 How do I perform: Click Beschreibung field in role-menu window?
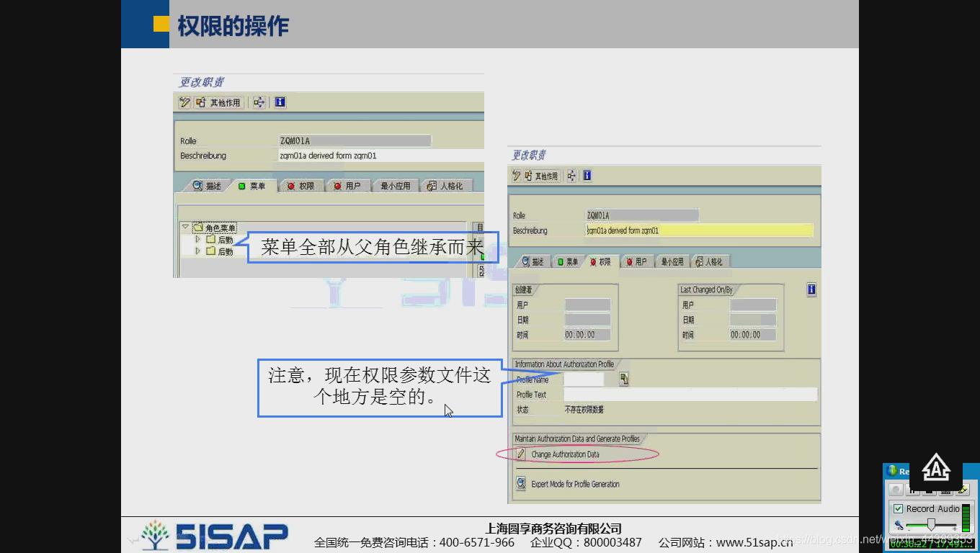[x=380, y=156]
